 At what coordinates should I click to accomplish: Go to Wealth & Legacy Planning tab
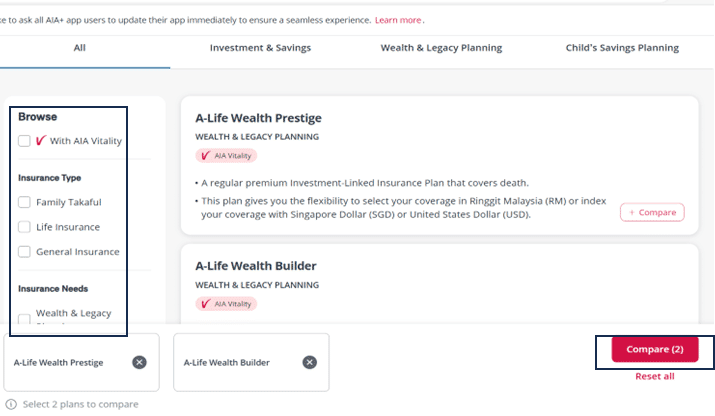coord(441,48)
